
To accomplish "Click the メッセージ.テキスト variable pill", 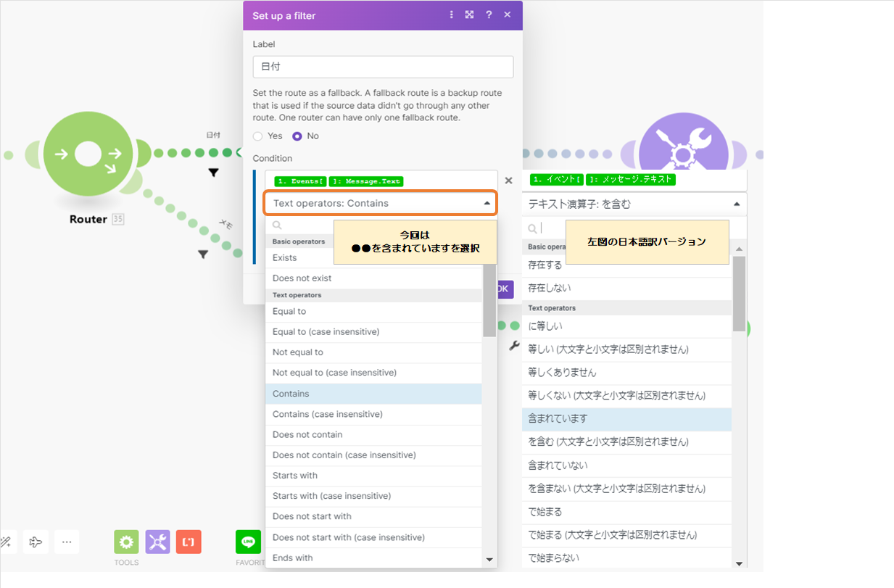I will click(631, 179).
